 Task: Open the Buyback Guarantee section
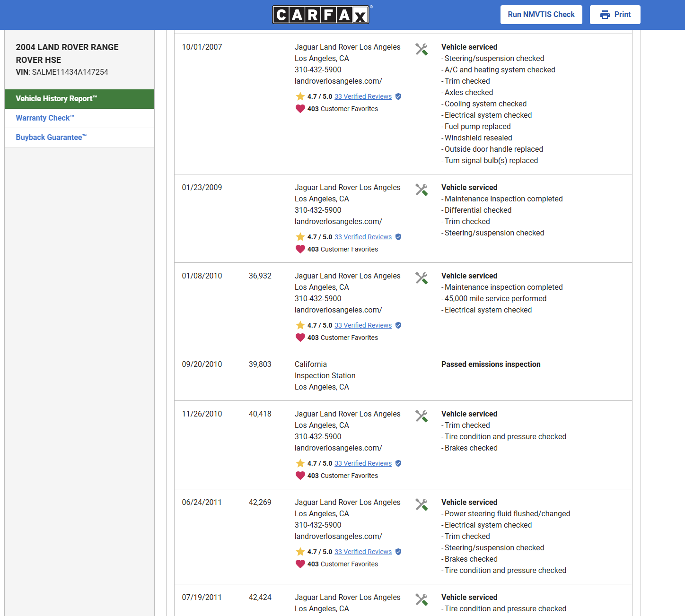tap(79, 138)
